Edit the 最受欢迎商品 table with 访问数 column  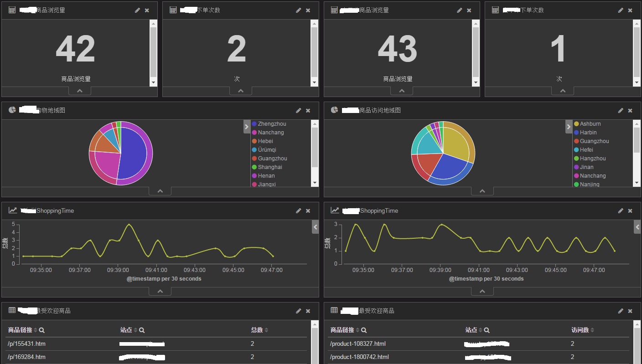(621, 311)
